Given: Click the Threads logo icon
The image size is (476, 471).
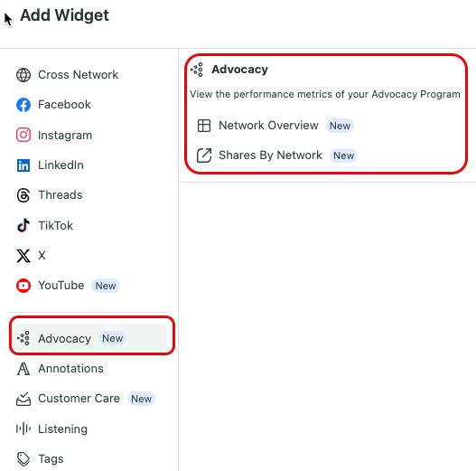Looking at the screenshot, I should point(23,195).
